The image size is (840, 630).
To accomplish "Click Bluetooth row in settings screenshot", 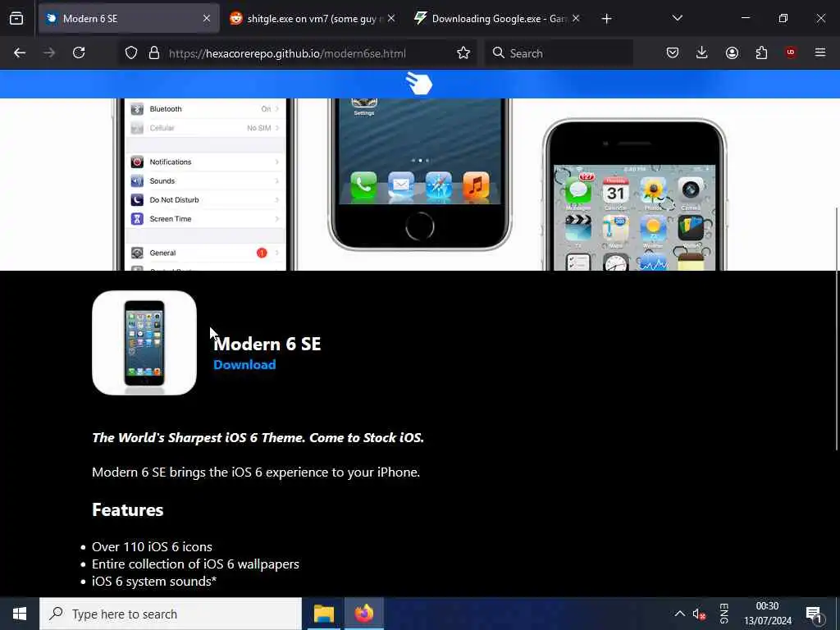I will coord(205,109).
